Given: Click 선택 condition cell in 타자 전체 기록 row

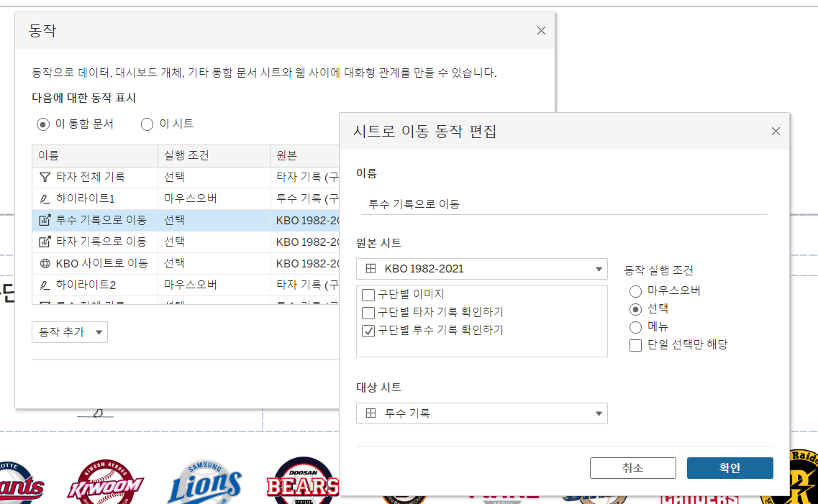Looking at the screenshot, I should point(214,177).
